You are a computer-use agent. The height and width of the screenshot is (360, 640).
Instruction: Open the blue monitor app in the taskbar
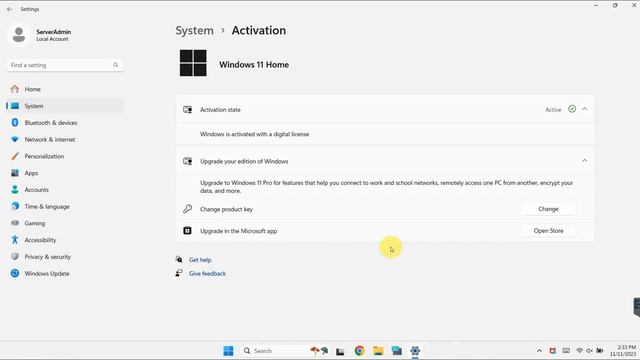tap(397, 351)
